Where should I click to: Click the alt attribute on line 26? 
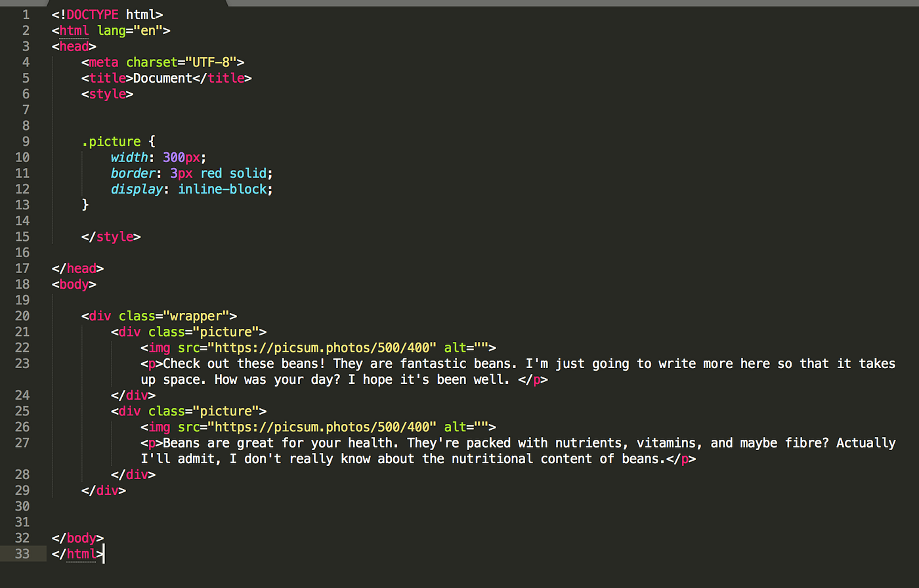click(467, 427)
